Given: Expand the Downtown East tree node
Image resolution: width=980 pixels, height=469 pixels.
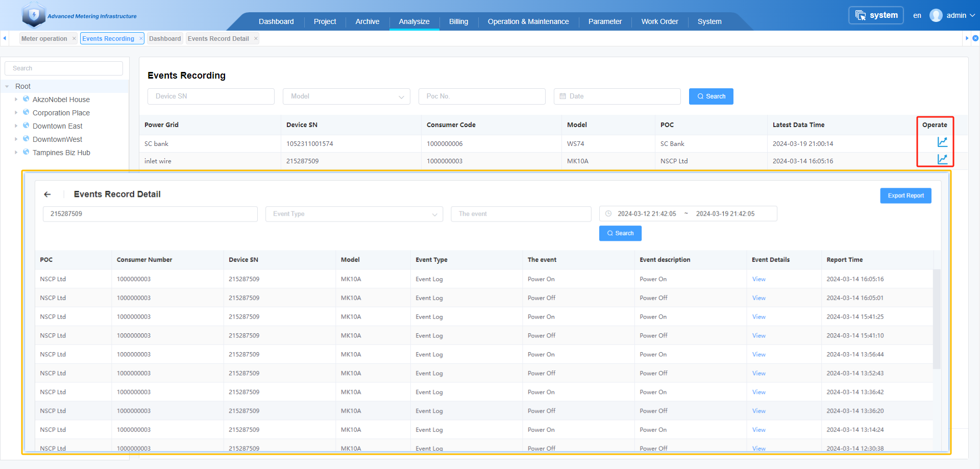Looking at the screenshot, I should [16, 126].
